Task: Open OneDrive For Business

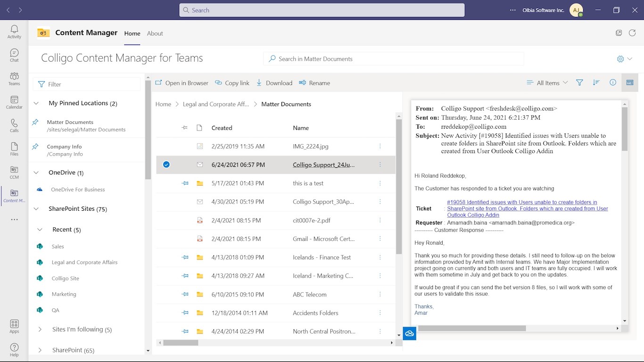Action: (78, 189)
